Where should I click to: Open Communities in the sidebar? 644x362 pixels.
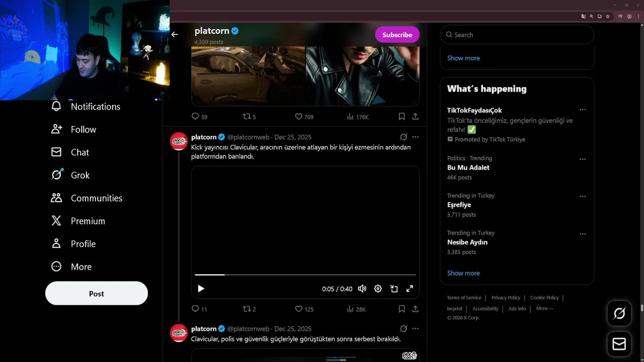pyautogui.click(x=87, y=198)
